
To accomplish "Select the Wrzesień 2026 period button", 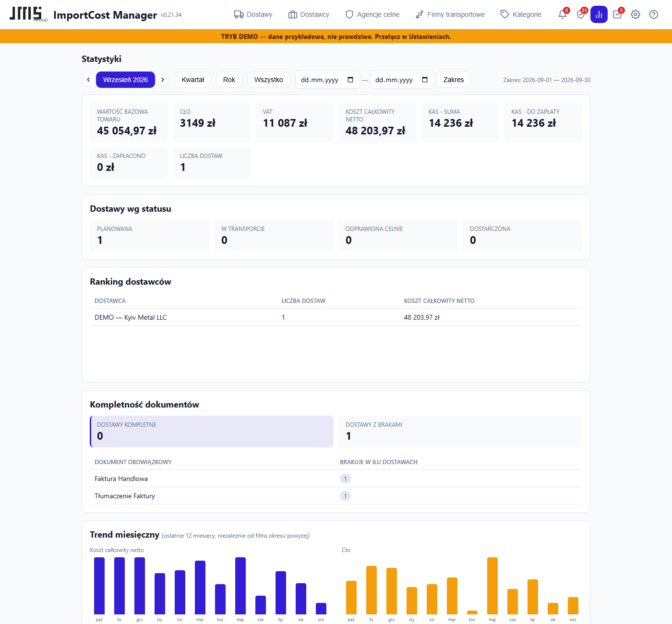I will 125,80.
